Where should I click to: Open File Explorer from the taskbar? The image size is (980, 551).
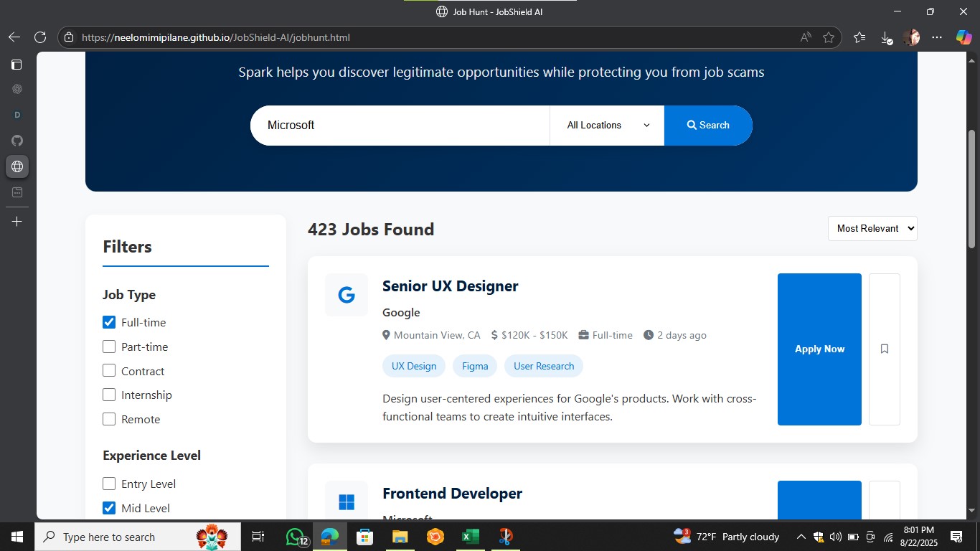click(400, 537)
